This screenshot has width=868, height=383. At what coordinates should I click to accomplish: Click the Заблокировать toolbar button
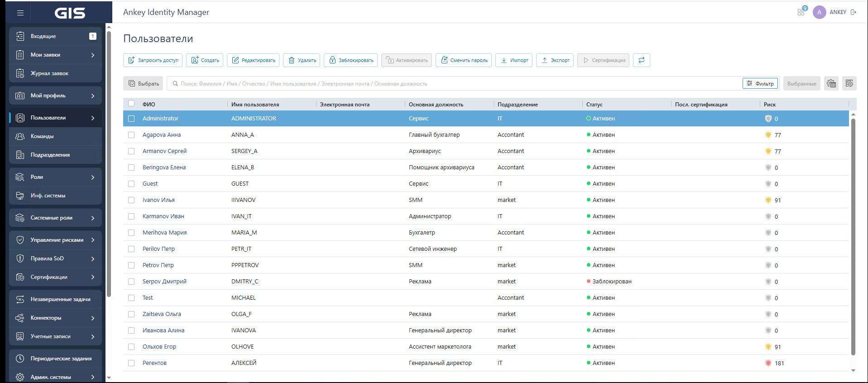tap(351, 60)
